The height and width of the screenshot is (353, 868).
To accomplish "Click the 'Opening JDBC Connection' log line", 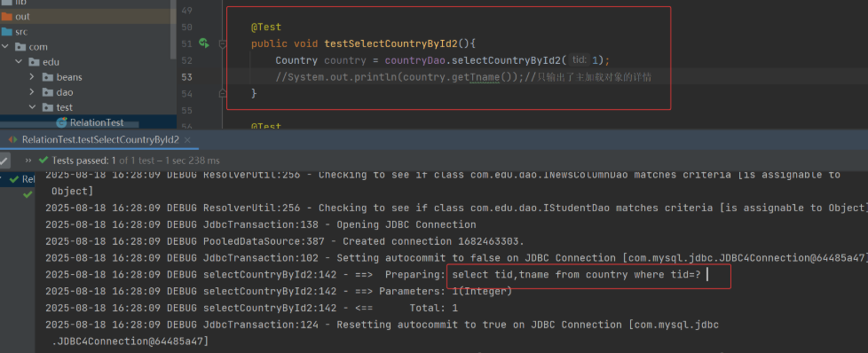I will click(260, 224).
